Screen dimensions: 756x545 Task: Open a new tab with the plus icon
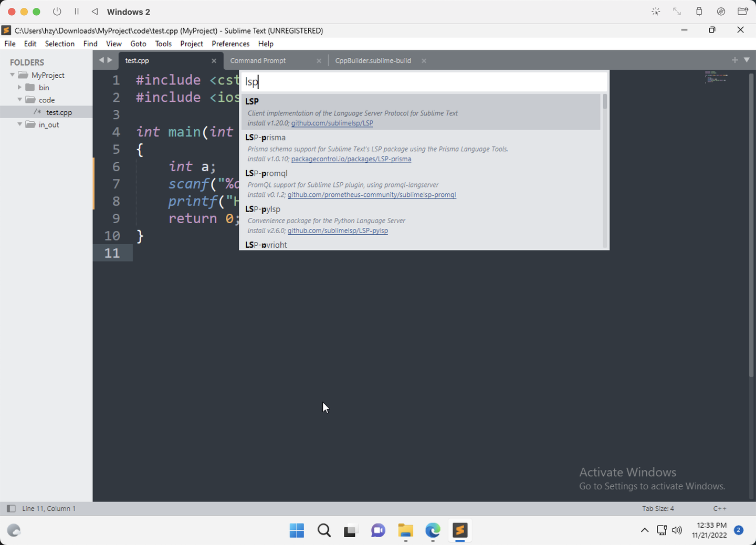click(734, 60)
